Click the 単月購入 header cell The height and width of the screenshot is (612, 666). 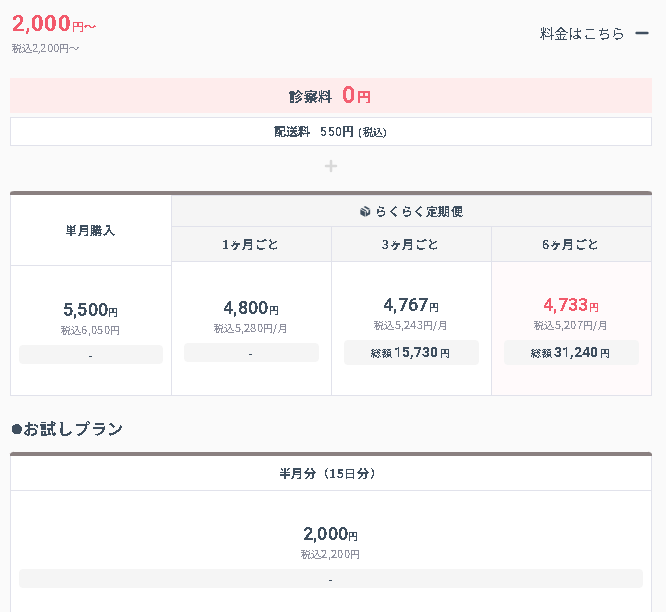91,231
